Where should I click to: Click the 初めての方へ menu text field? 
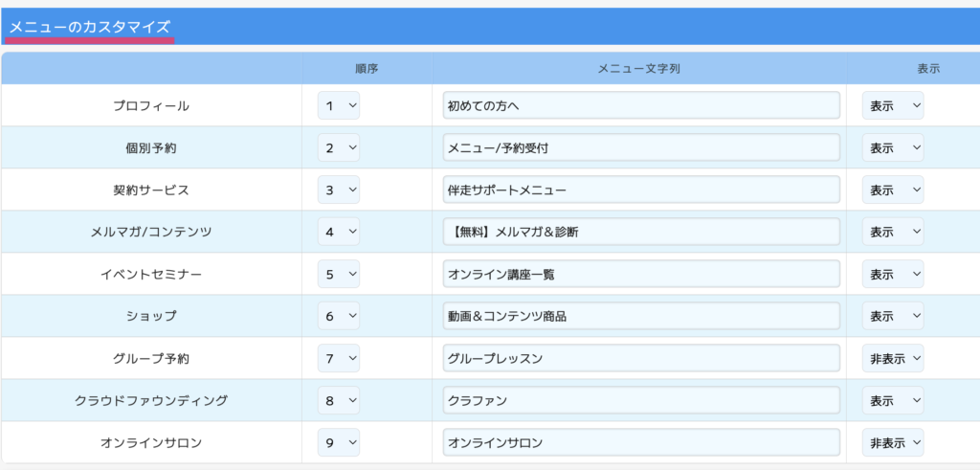pos(641,105)
